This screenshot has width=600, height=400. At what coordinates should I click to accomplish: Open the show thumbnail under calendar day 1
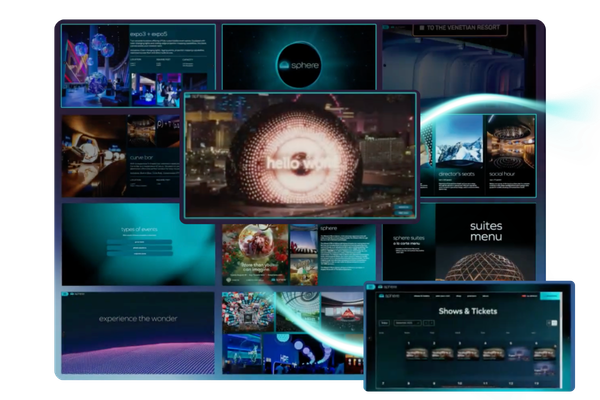click(x=416, y=354)
